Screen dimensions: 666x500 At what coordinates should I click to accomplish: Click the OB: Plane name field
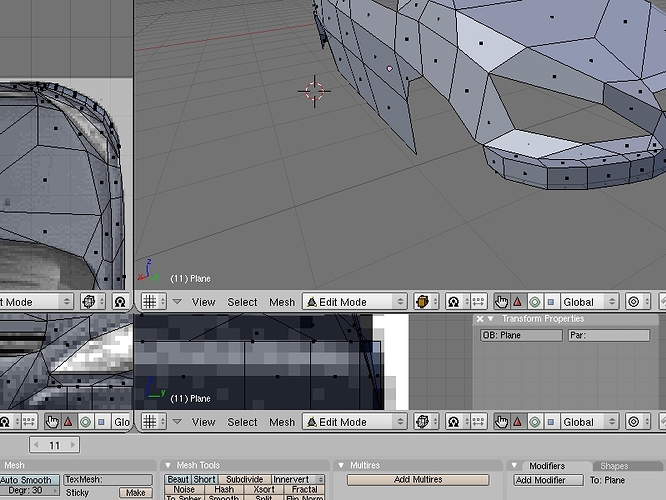coord(521,336)
